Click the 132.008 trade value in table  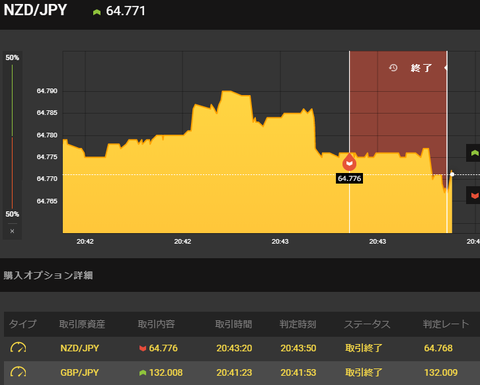coord(166,372)
